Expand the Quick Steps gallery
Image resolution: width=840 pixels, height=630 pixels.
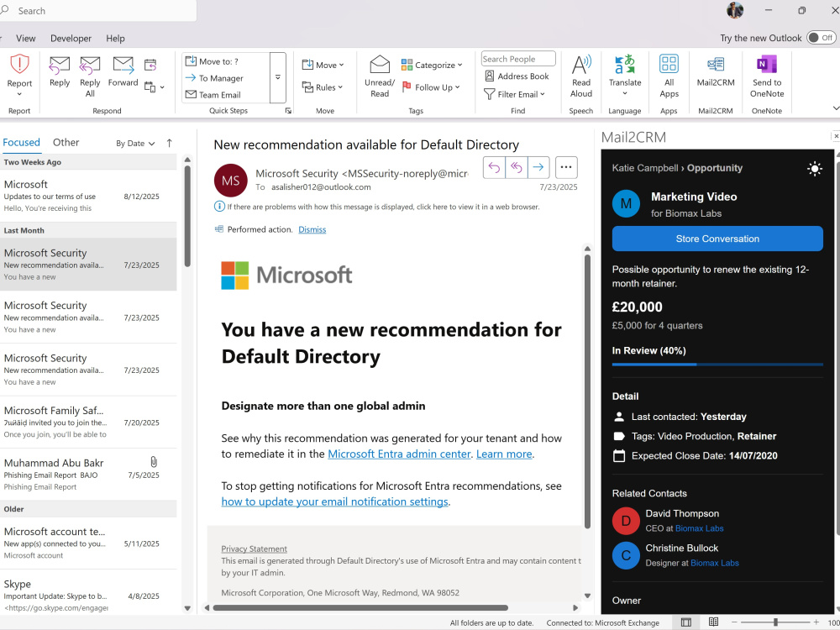[x=277, y=77]
